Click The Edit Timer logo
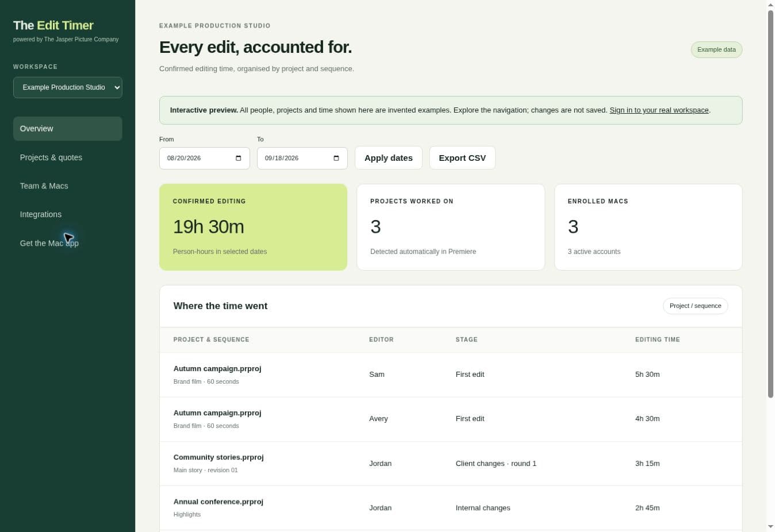 [53, 25]
